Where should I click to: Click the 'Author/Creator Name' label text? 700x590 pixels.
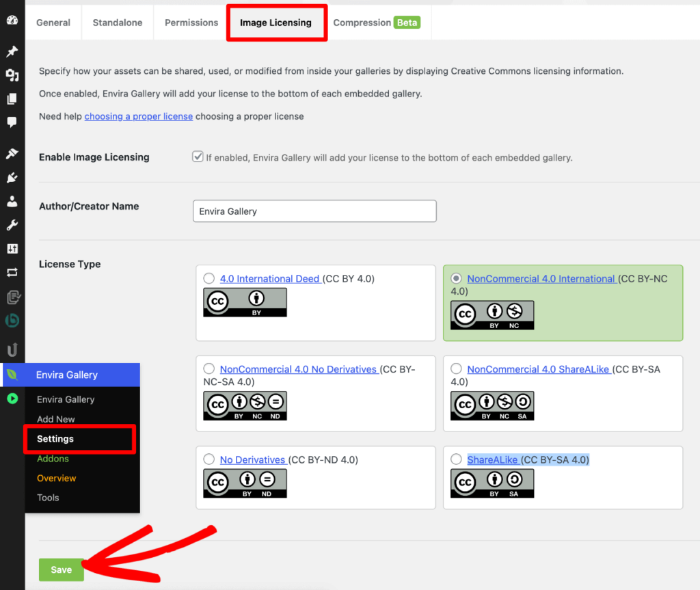coord(89,206)
